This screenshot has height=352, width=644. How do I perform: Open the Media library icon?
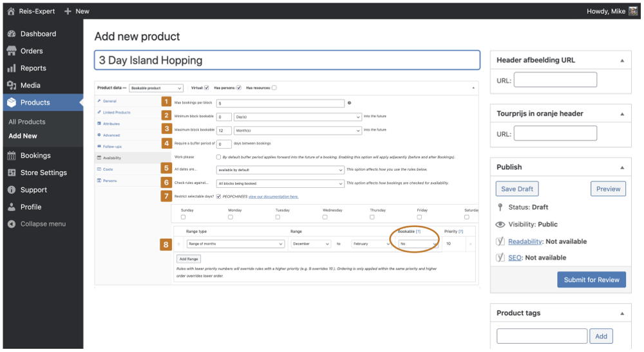coord(12,86)
